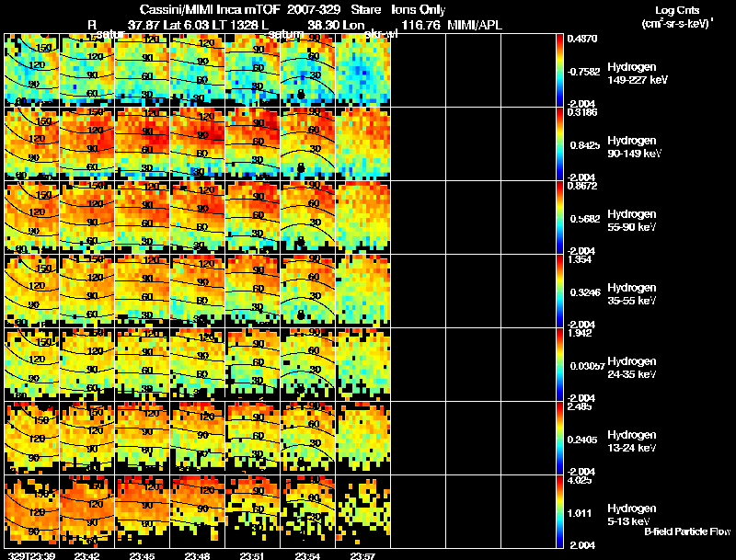736x560 pixels.
Task: Click the -0.7582 scale midpoint value
Action: point(583,72)
